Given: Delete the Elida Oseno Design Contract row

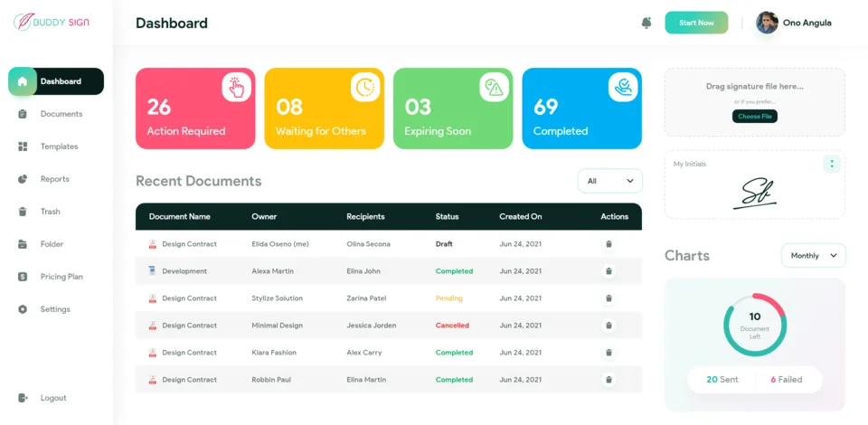Looking at the screenshot, I should [609, 244].
